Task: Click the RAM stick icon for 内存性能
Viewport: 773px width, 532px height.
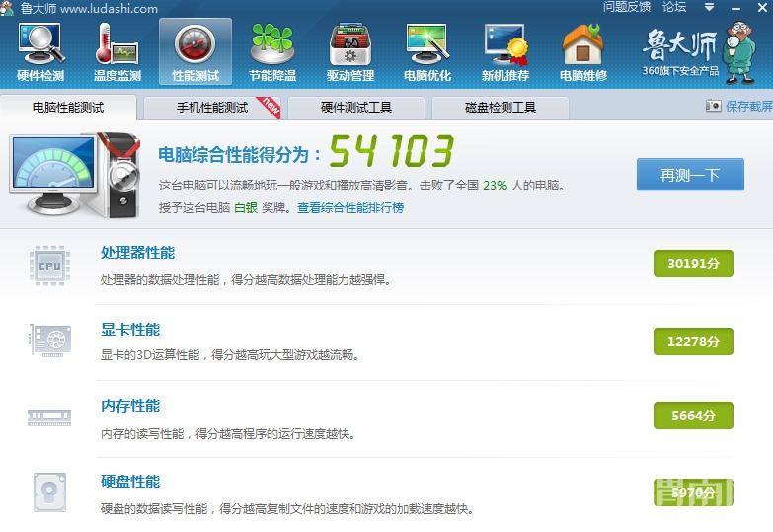Action: click(x=49, y=418)
